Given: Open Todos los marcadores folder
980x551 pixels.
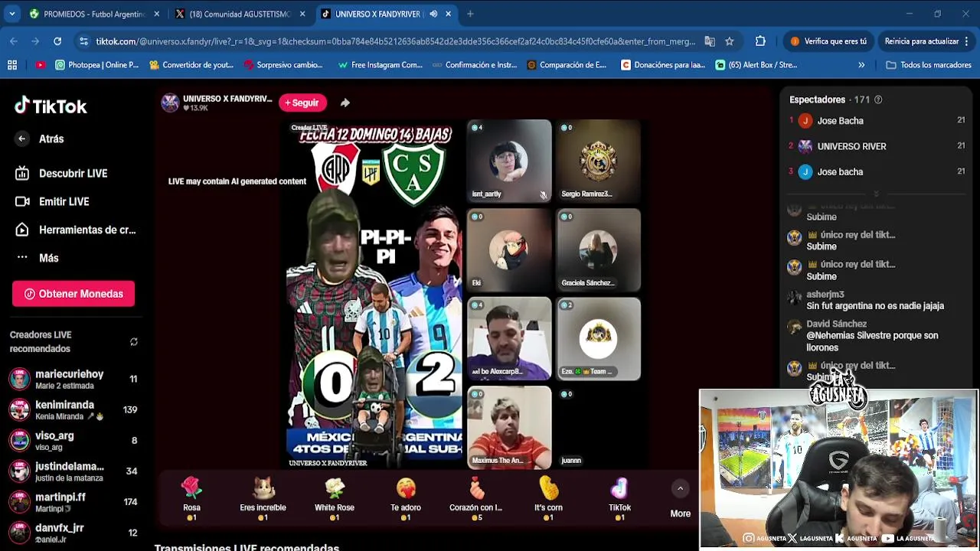Looking at the screenshot, I should pos(928,65).
